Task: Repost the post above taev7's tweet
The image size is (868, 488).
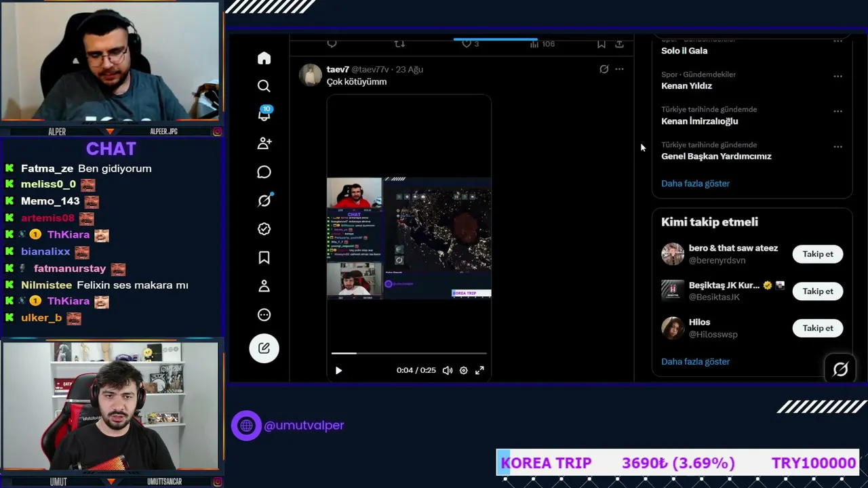Action: [x=399, y=43]
